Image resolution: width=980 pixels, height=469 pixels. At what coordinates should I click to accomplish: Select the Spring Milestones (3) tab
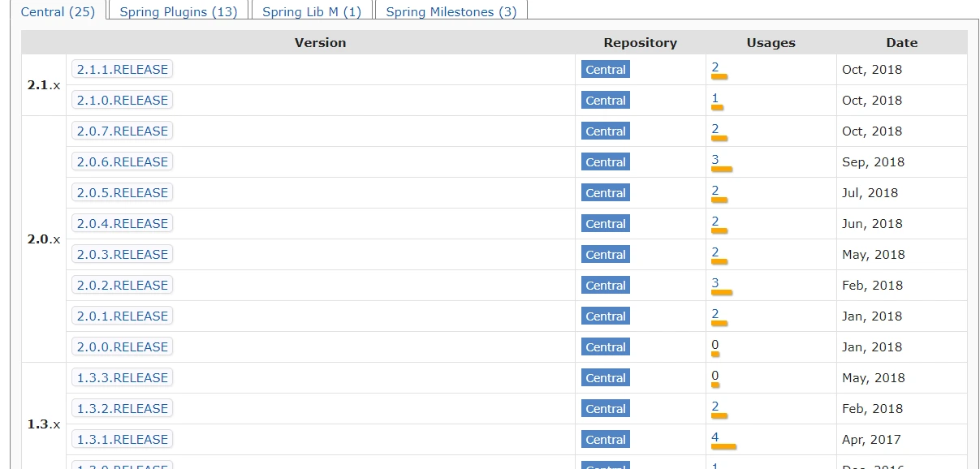click(x=451, y=11)
